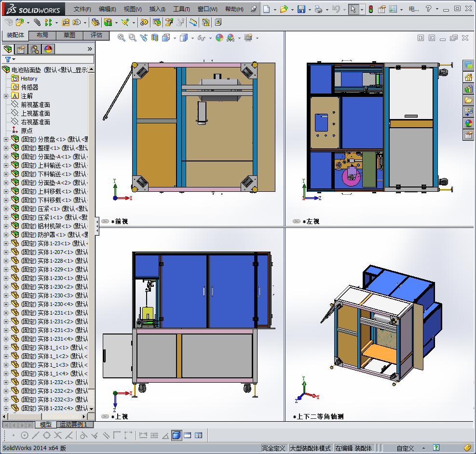Open the 文件(F) menu
Screen dimensions: 476x454
(82, 9)
